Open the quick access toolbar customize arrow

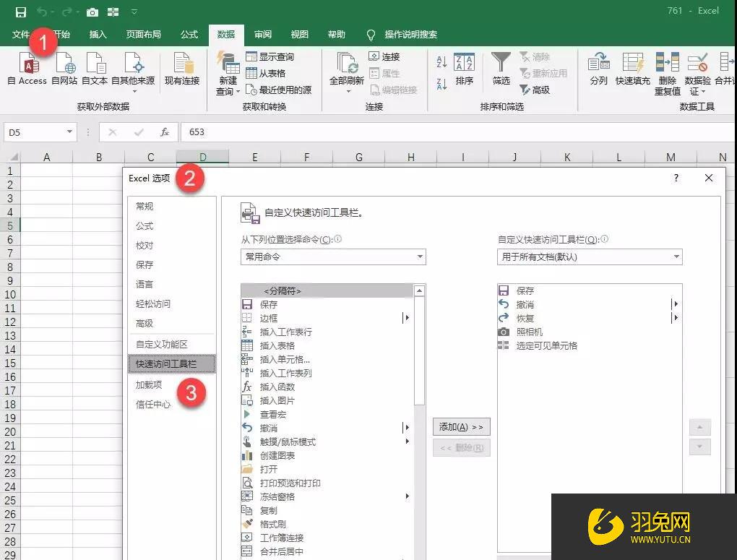[x=134, y=12]
